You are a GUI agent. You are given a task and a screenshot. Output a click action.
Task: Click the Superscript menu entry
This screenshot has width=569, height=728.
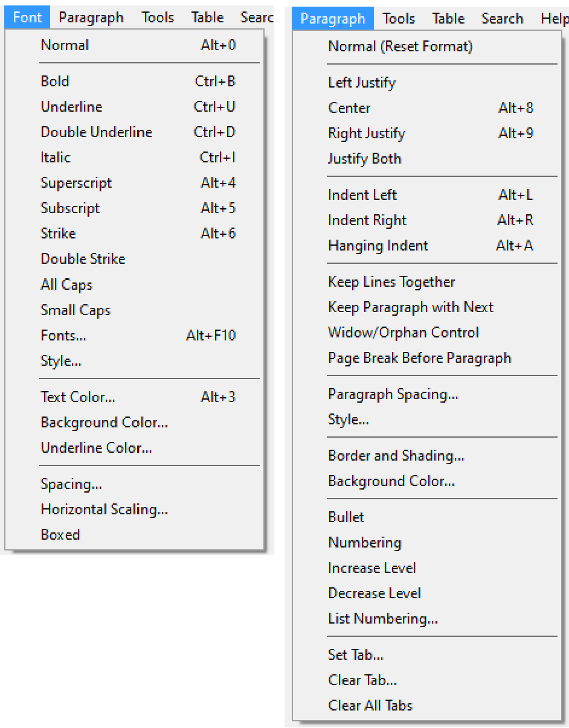76,183
